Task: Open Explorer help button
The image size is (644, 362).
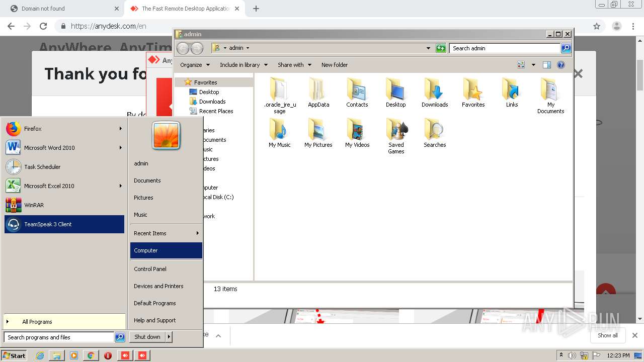Action: pos(561,65)
